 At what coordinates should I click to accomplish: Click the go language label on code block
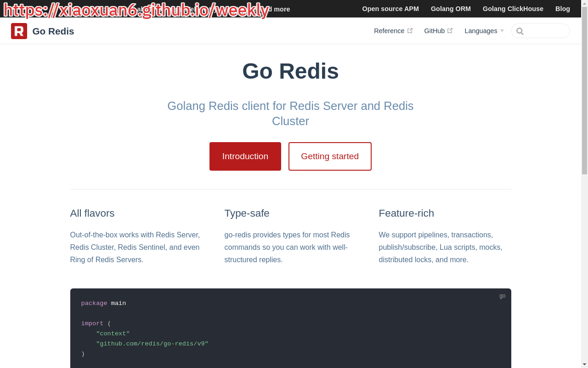[x=502, y=296]
